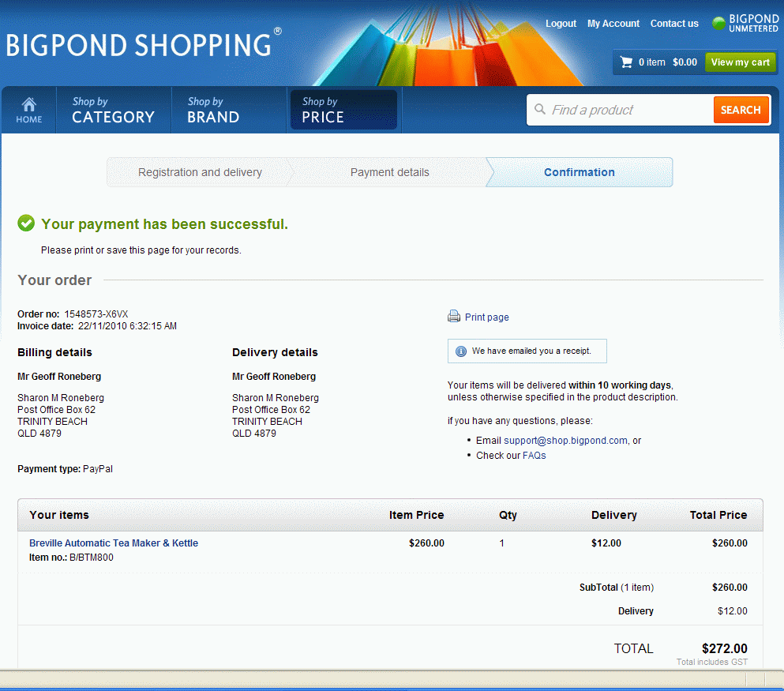Click the orange Search button
This screenshot has height=691, width=784.
point(741,110)
